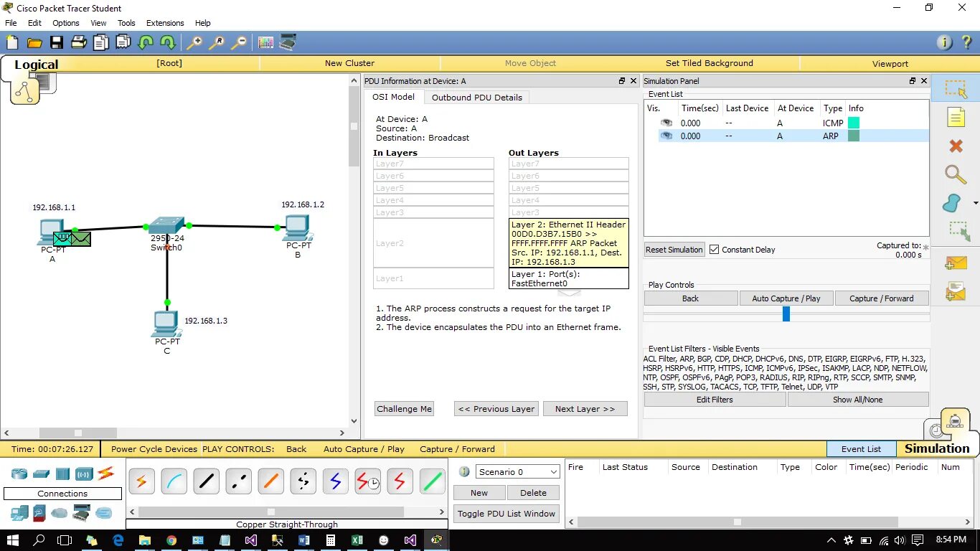Select Routers in the device category box

pos(19,474)
